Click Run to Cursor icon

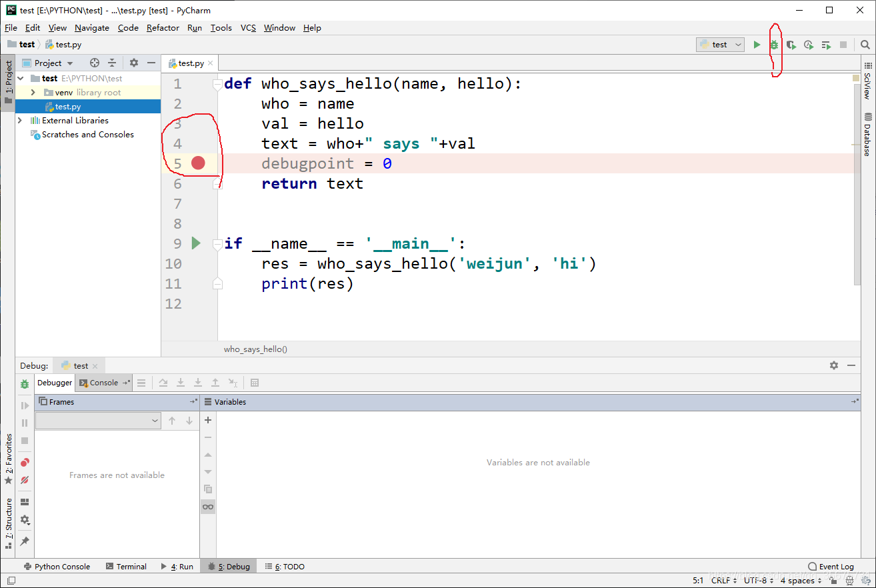[x=233, y=383]
